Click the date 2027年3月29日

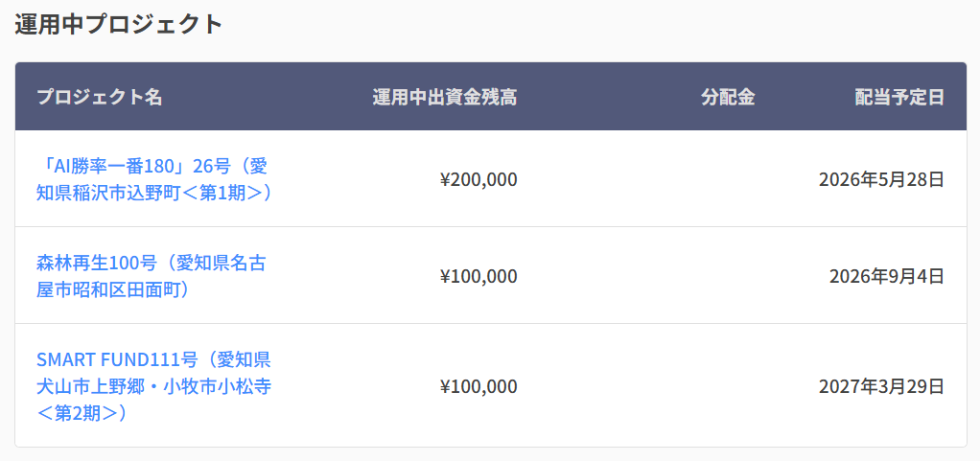tap(881, 386)
